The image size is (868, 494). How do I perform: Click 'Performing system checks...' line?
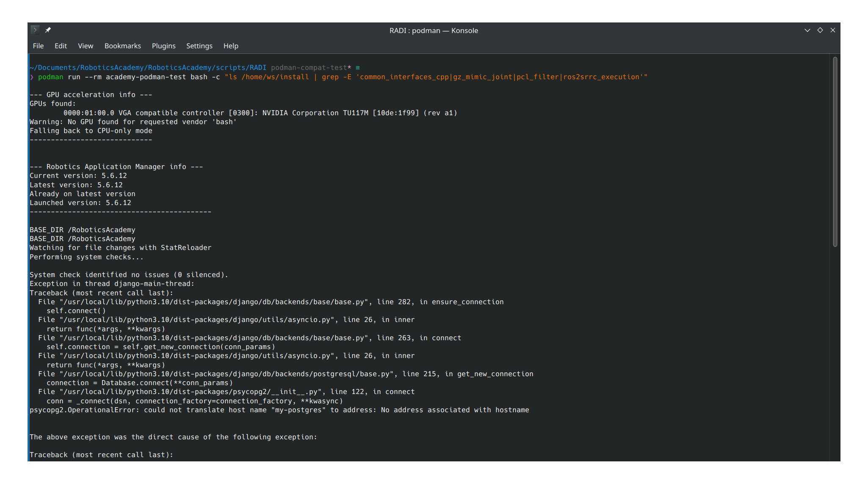87,257
